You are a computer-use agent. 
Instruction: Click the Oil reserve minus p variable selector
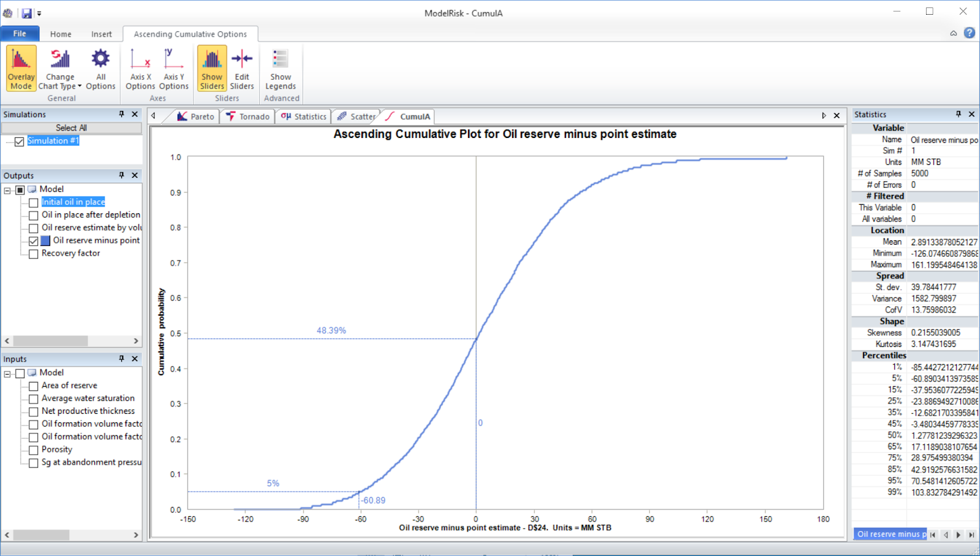click(889, 534)
